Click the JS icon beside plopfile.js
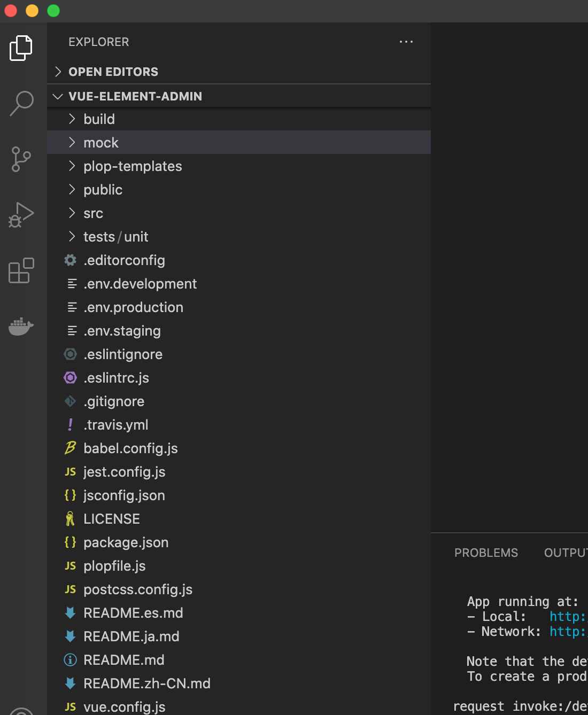 click(x=71, y=566)
